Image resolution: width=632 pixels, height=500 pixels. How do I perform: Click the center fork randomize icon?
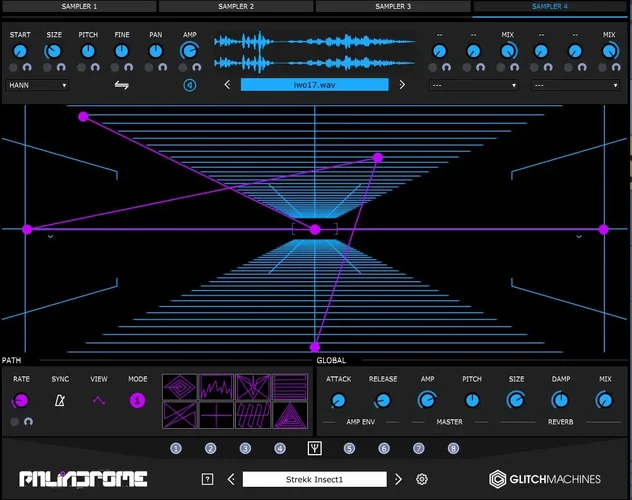click(x=314, y=448)
